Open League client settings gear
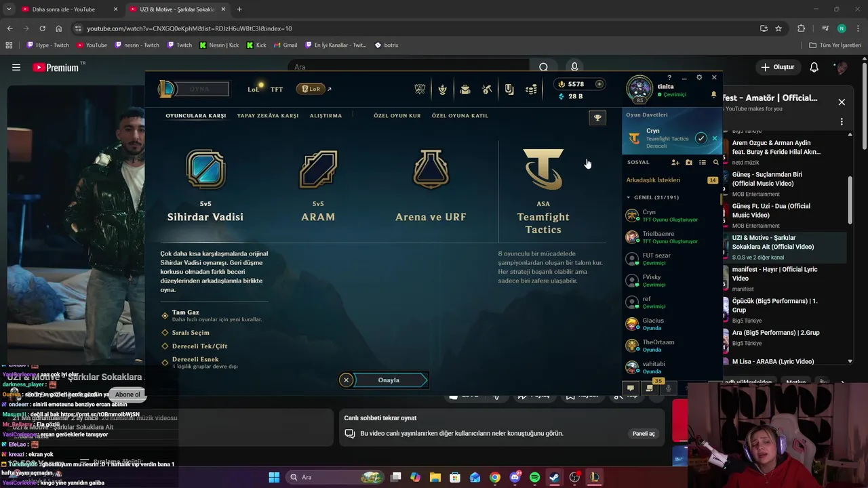Viewport: 868px width, 488px height. click(699, 77)
